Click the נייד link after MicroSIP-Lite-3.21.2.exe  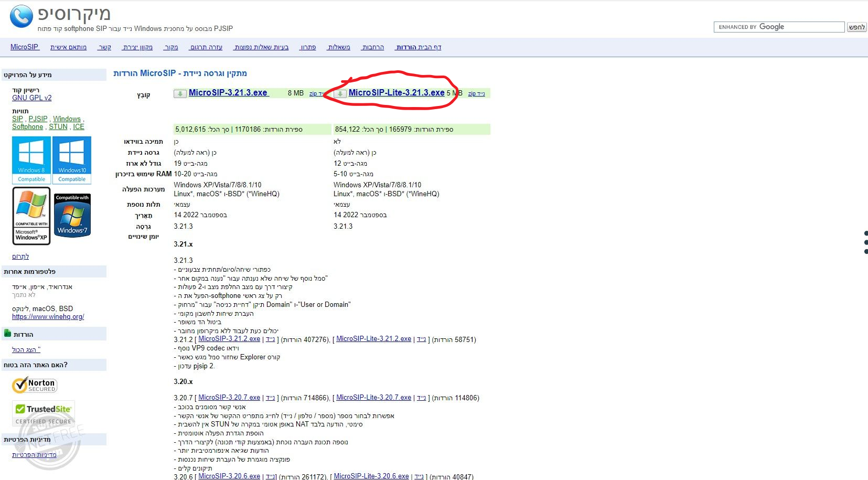[x=421, y=339]
